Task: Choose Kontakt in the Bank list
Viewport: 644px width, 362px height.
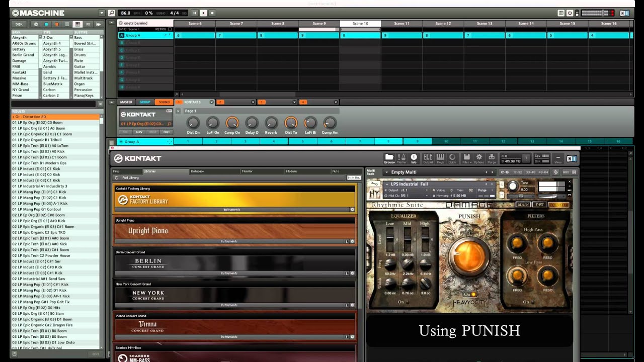Action: [25, 72]
